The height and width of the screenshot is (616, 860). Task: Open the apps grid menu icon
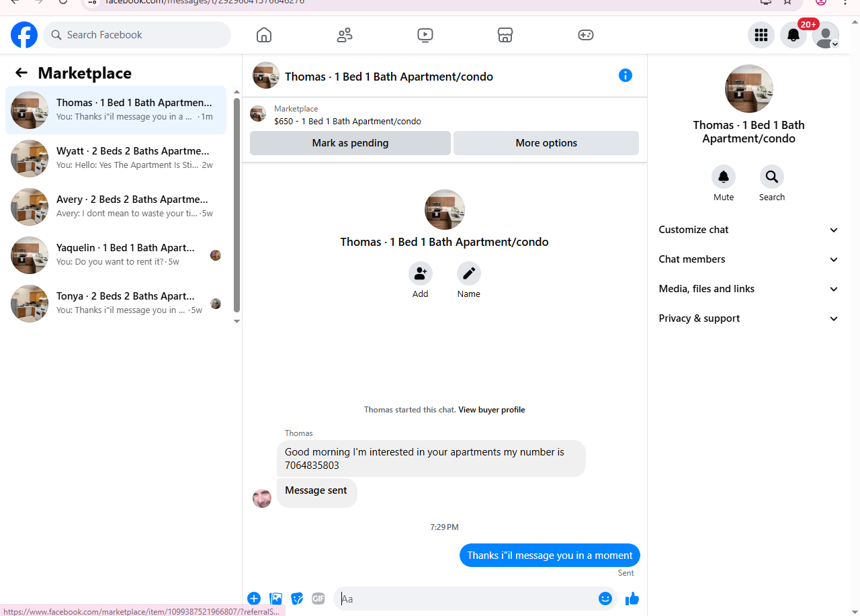[761, 35]
